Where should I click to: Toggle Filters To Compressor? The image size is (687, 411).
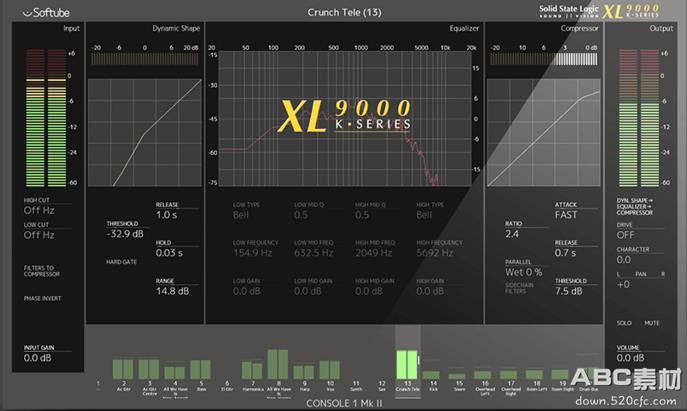click(42, 271)
